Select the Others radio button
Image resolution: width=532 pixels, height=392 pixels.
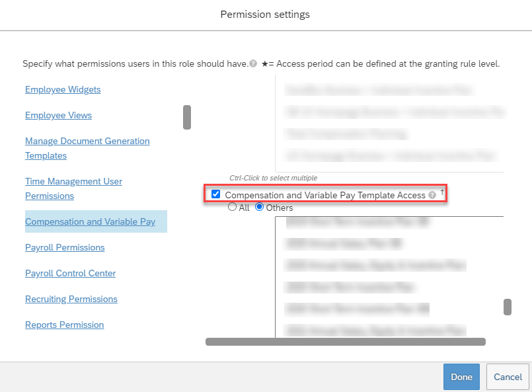tap(259, 207)
